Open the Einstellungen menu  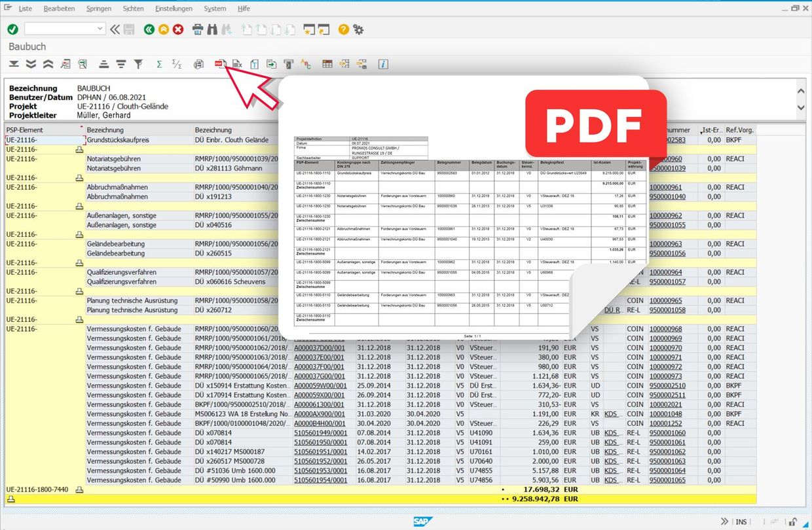[174, 9]
